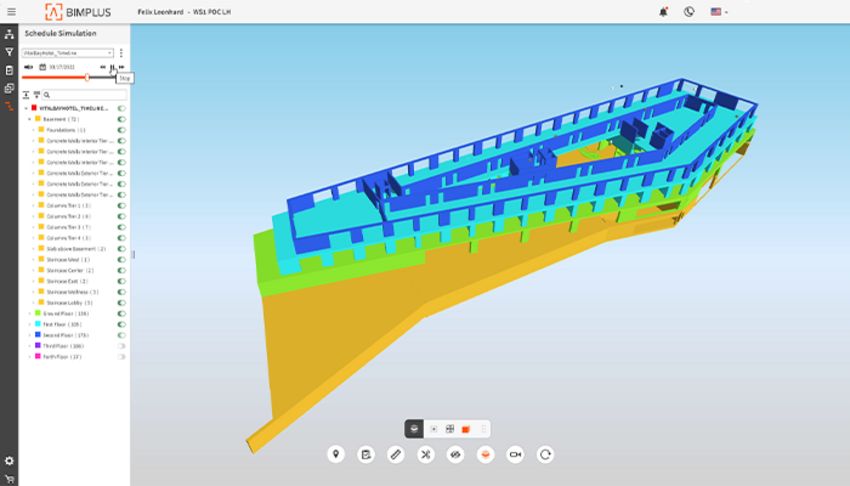
Task: Click the hide objects eye icon
Action: (x=455, y=454)
